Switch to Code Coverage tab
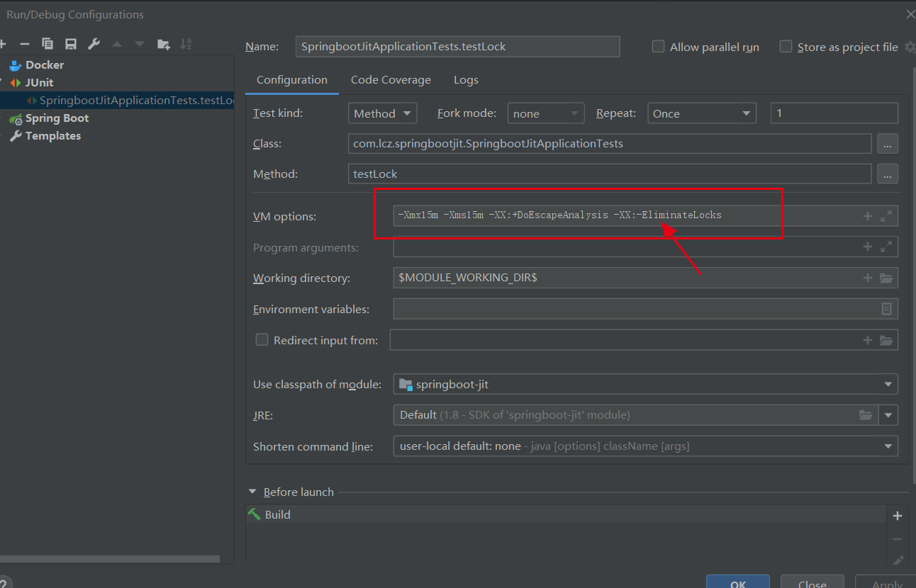The image size is (916, 588). click(x=391, y=80)
